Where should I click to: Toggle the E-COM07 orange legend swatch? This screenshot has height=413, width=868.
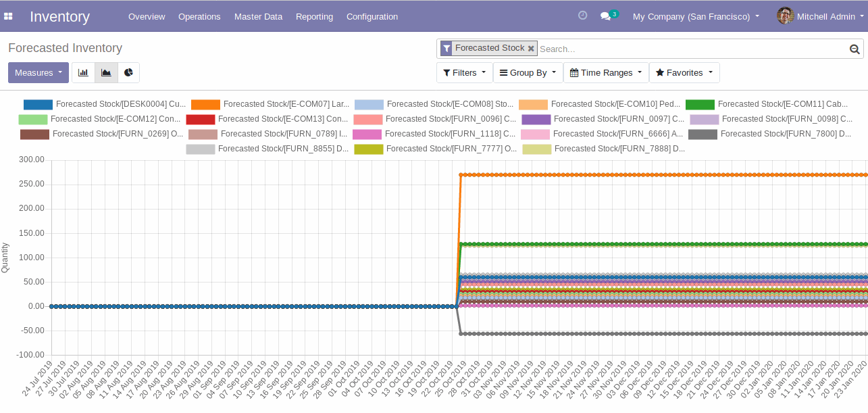(205, 105)
